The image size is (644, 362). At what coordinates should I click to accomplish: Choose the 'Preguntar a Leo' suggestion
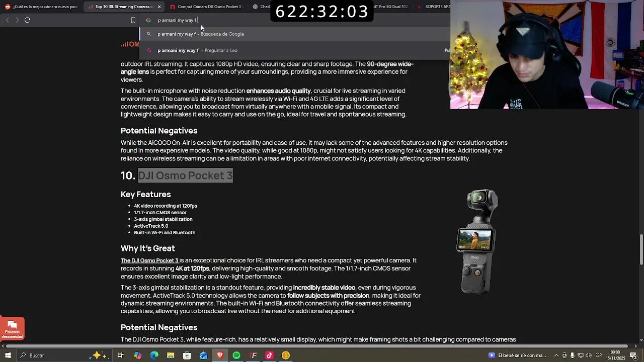click(x=295, y=50)
